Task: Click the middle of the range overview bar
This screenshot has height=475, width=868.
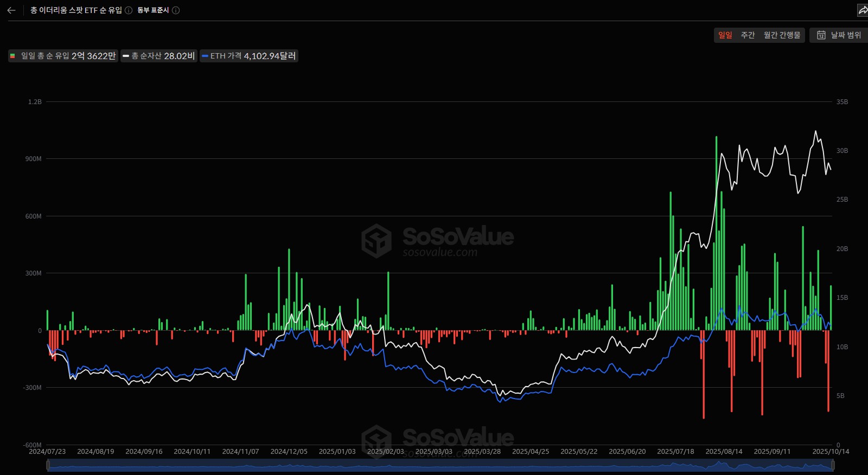Action: [441, 465]
